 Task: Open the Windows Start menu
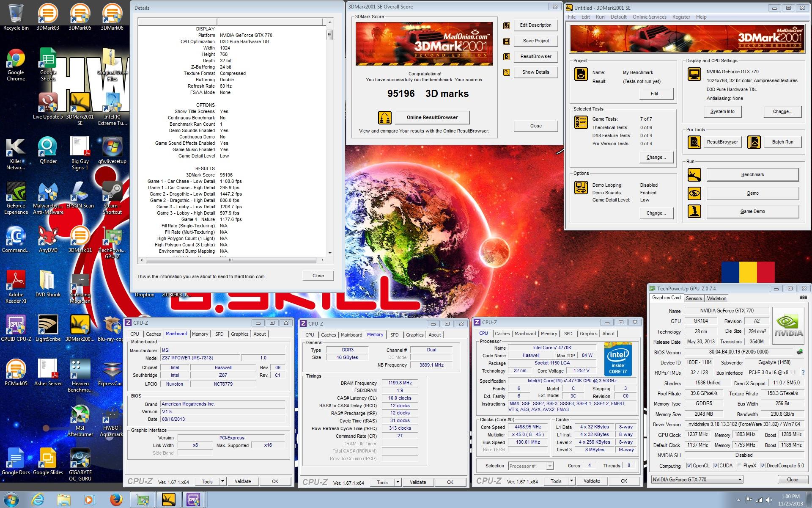pyautogui.click(x=11, y=500)
